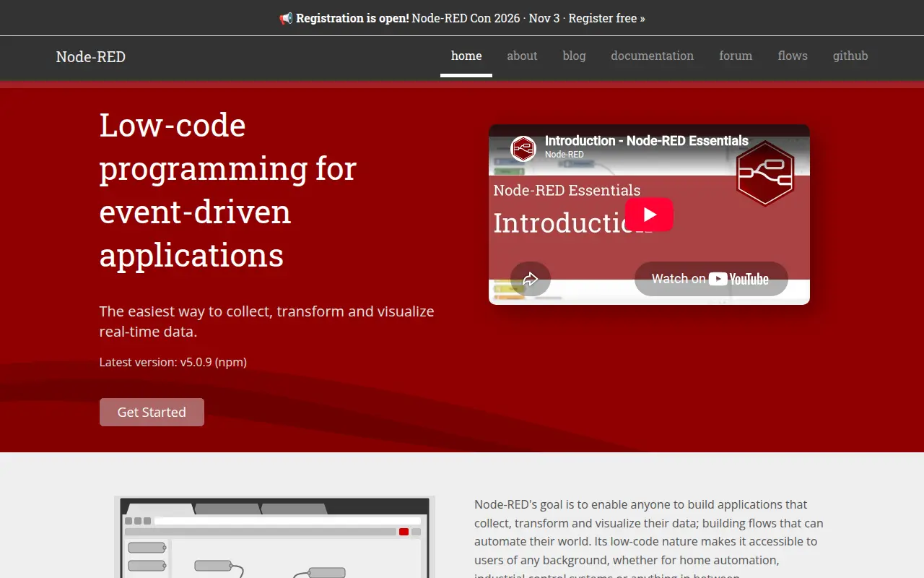
Task: Open the documentation section
Action: click(x=653, y=56)
